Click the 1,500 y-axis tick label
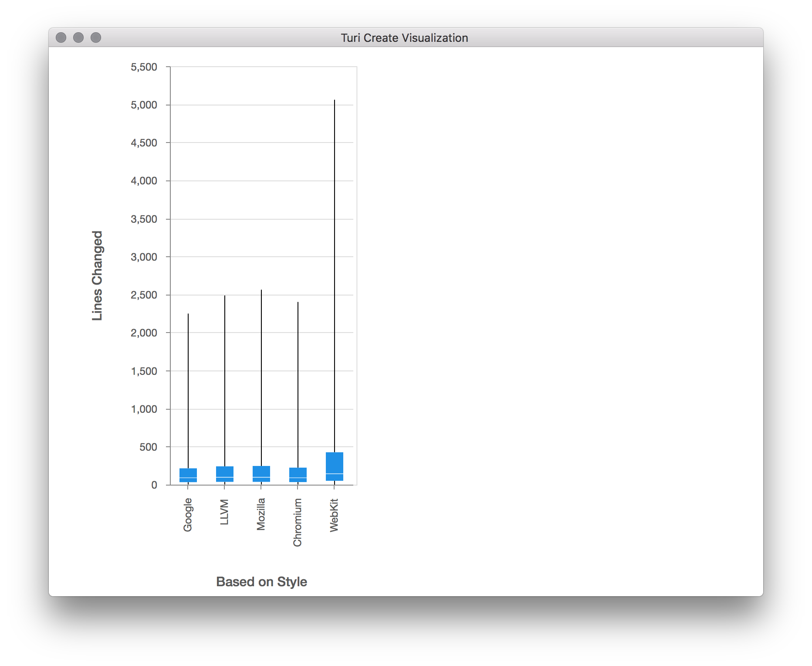This screenshot has height=666, width=812. click(144, 371)
